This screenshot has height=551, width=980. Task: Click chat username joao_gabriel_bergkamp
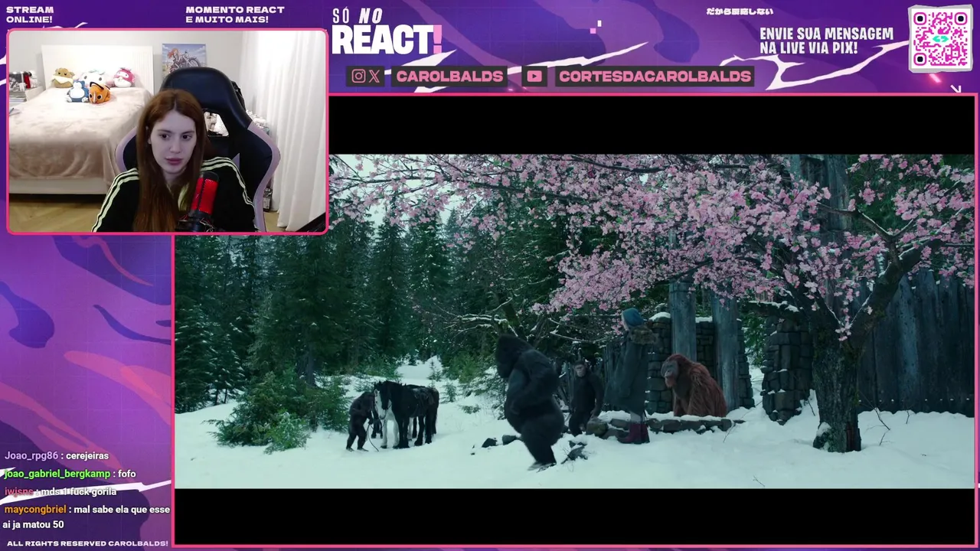tap(57, 474)
